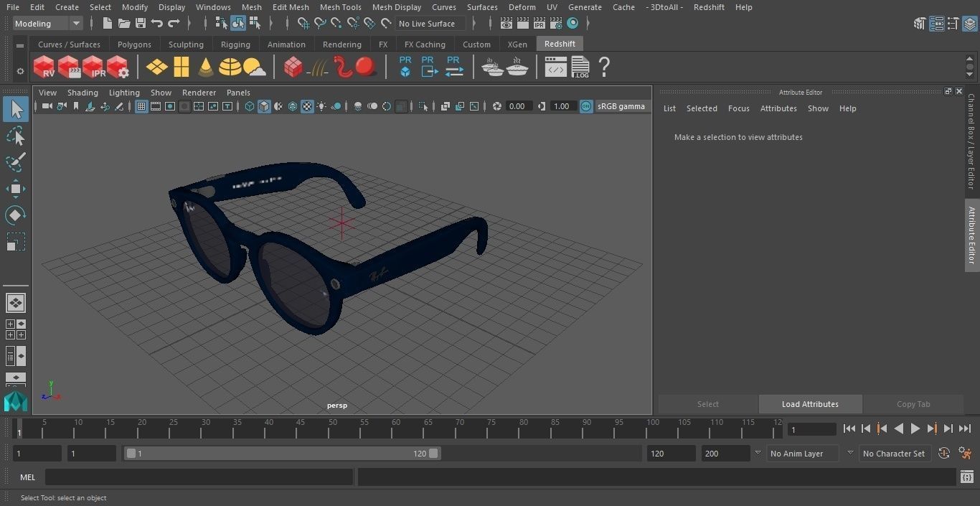Image resolution: width=980 pixels, height=506 pixels.
Task: Play the animation forwards
Action: [x=915, y=428]
